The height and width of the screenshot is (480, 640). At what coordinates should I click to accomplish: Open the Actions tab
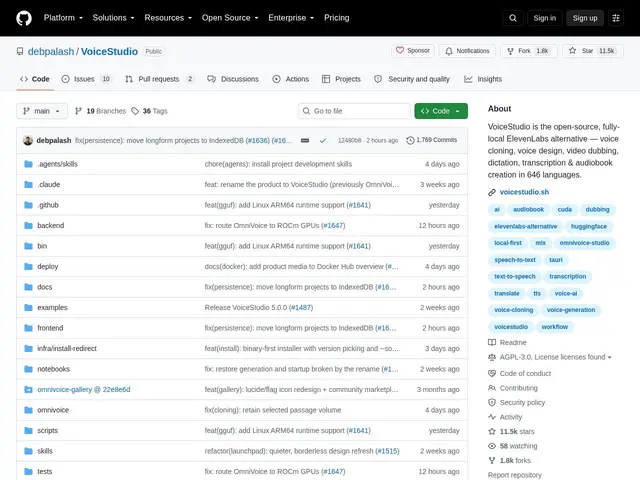pyautogui.click(x=291, y=79)
